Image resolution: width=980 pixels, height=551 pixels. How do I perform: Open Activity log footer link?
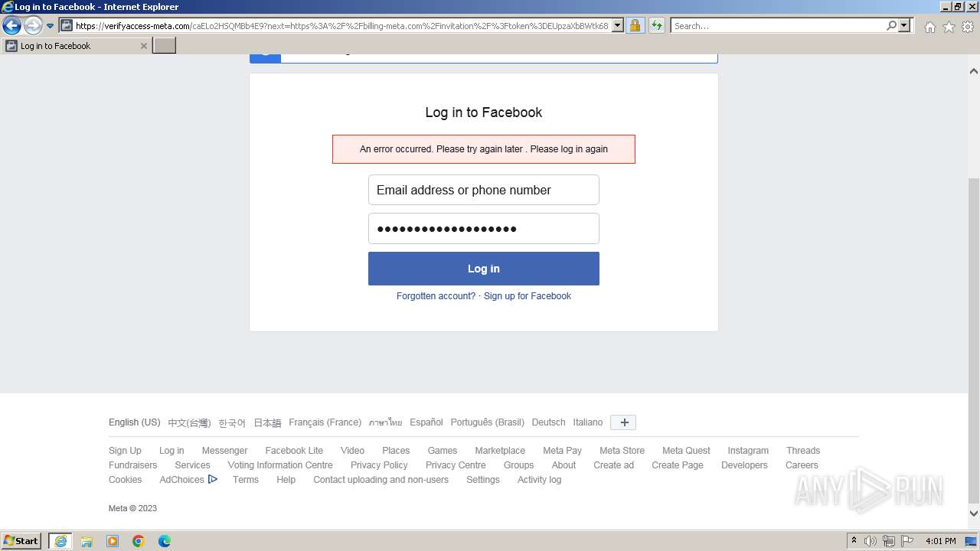[x=539, y=480]
